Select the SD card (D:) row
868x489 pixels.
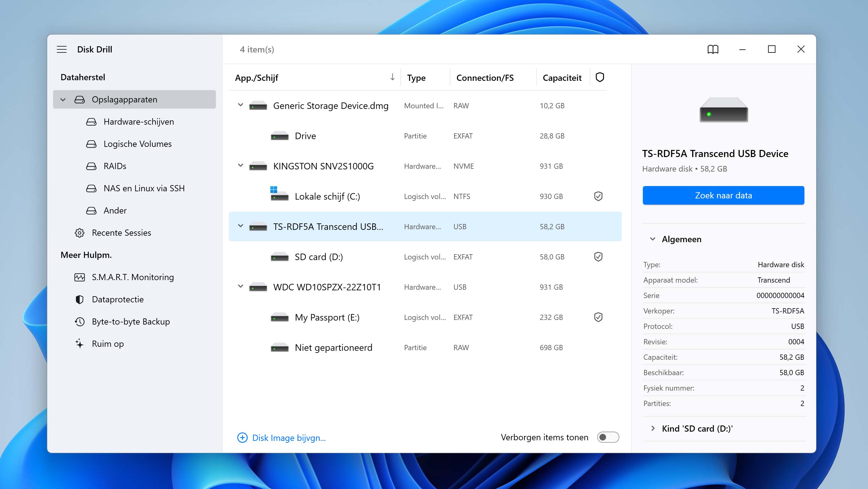point(425,257)
